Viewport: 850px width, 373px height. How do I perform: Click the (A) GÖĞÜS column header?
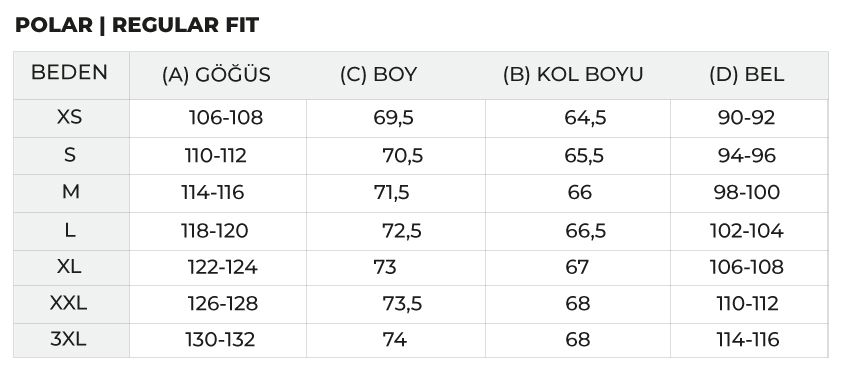click(216, 75)
